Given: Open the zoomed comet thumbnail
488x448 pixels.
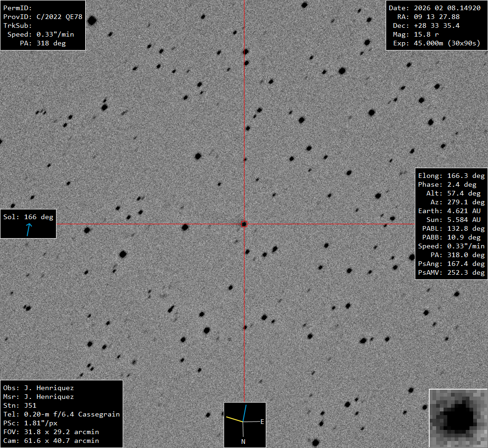Looking at the screenshot, I should tap(458, 418).
